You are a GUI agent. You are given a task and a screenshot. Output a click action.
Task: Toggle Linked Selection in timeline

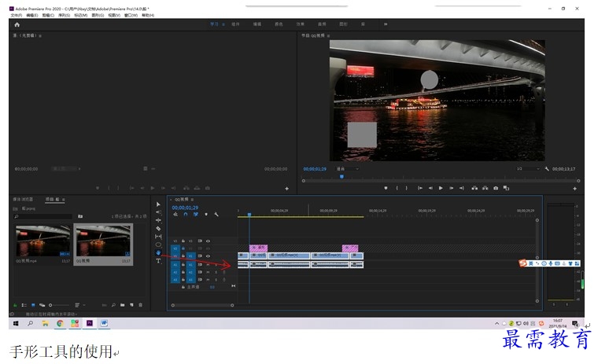196,215
